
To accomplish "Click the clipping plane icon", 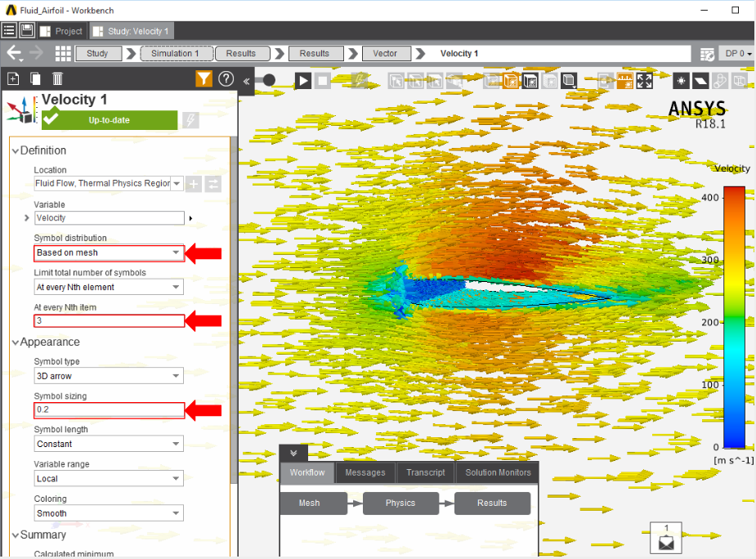I will coord(700,81).
